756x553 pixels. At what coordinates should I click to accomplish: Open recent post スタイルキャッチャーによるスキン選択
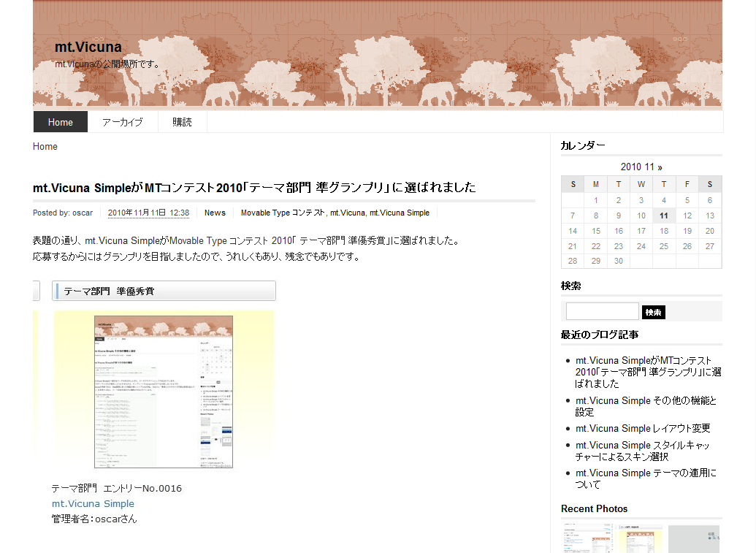[x=642, y=451]
